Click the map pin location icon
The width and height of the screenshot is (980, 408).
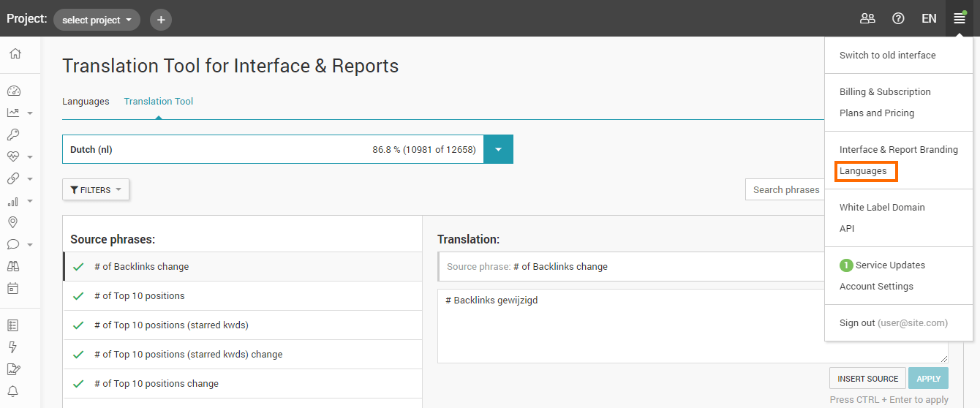coord(13,222)
